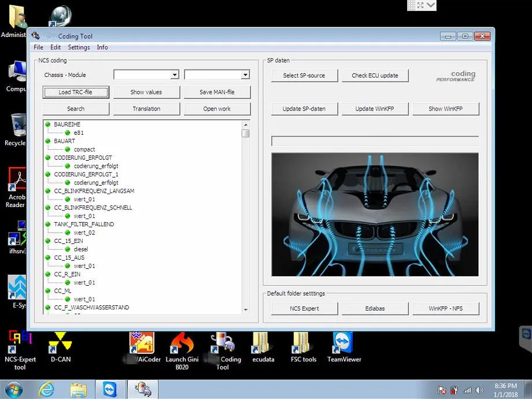This screenshot has height=399, width=532.
Task: Open File Explorer from taskbar
Action: (x=79, y=390)
